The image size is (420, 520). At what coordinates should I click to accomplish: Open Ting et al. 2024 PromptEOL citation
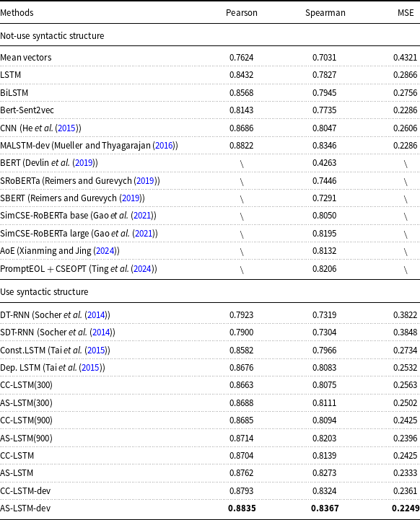[x=142, y=268]
